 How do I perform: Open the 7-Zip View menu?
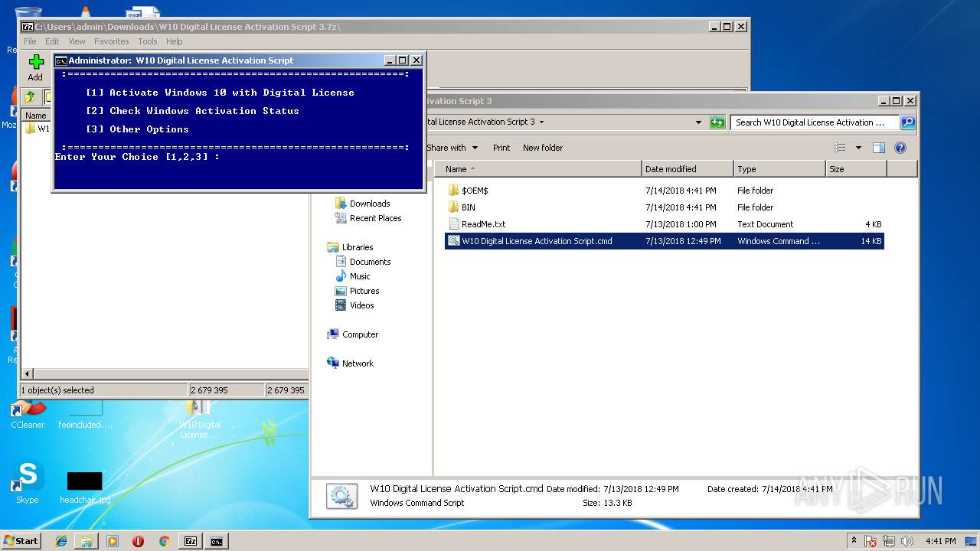coord(77,41)
